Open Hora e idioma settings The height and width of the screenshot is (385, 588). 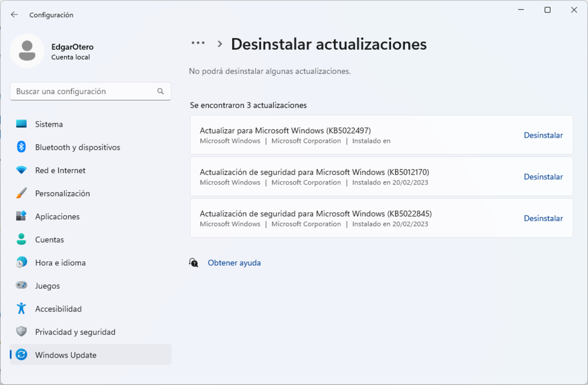[91, 262]
